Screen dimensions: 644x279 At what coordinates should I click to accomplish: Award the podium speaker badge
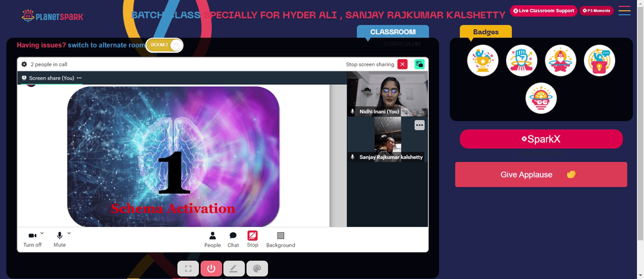click(x=599, y=60)
